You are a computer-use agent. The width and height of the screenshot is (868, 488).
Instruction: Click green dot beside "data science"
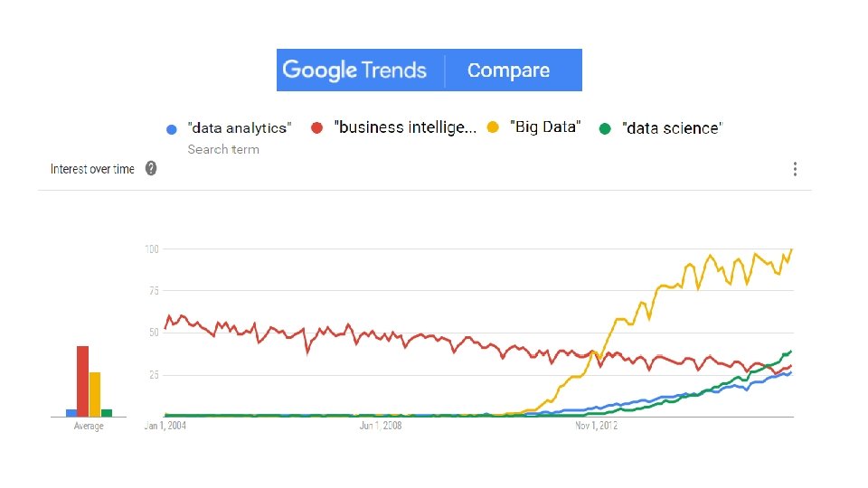click(x=605, y=128)
